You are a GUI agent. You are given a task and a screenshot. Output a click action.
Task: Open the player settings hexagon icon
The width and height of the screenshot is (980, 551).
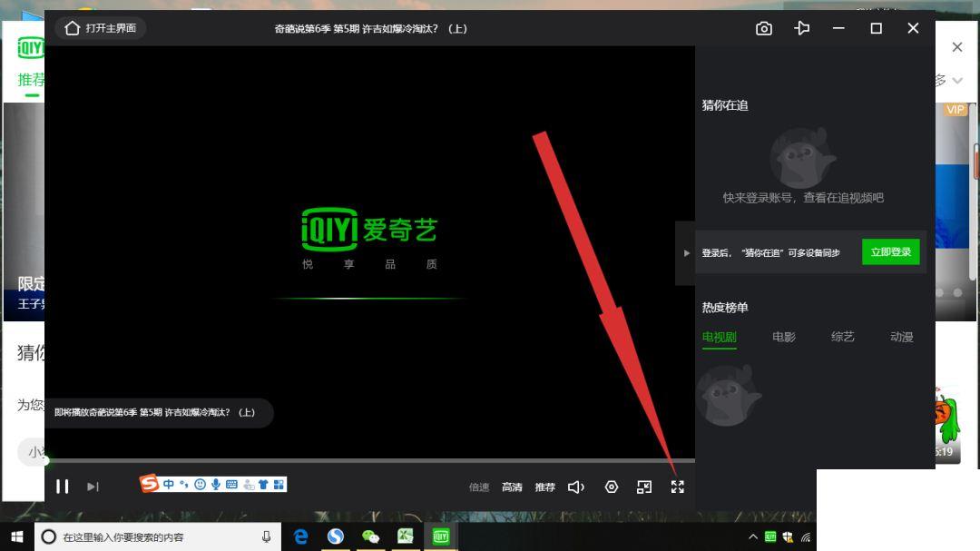[x=612, y=487]
